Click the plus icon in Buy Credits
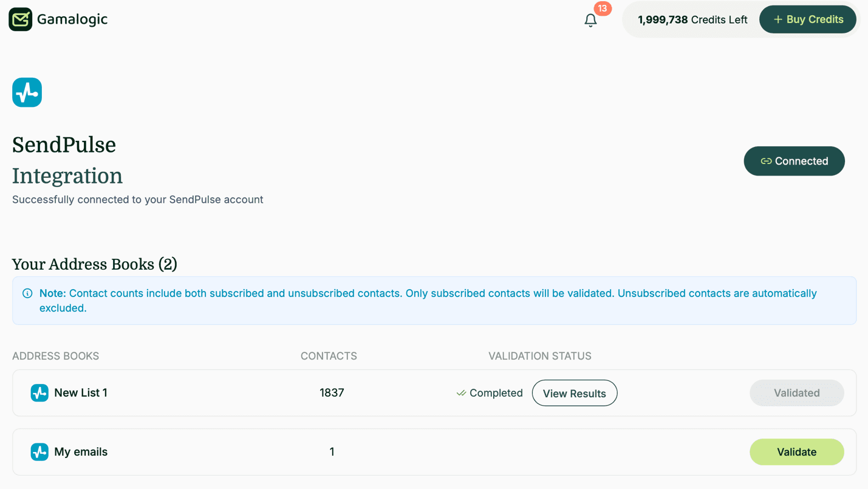 click(x=777, y=19)
